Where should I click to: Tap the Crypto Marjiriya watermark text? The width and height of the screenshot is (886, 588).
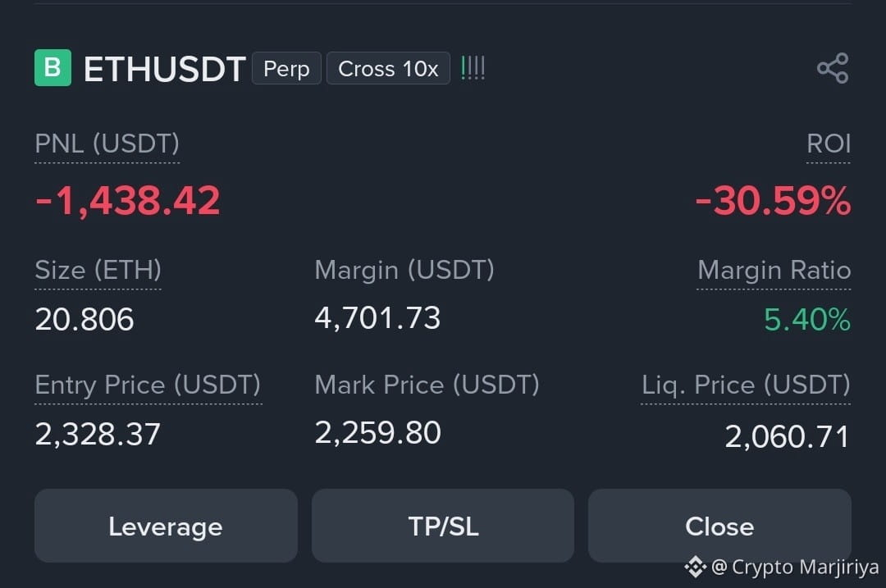click(x=795, y=567)
